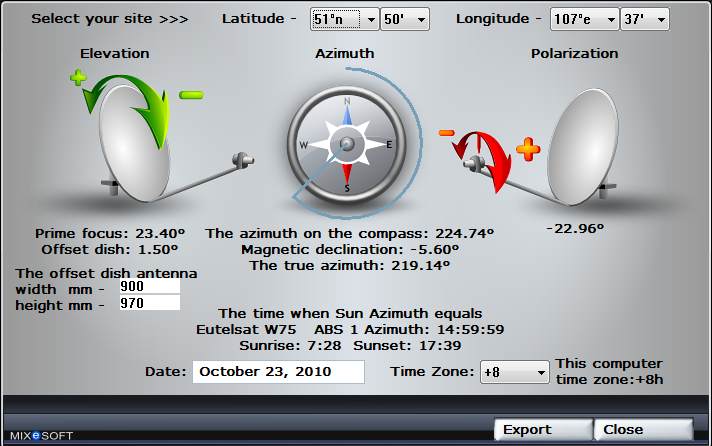Viewport: 712px width, 446px height.
Task: Click the computer time zone +8h text
Action: [609, 372]
